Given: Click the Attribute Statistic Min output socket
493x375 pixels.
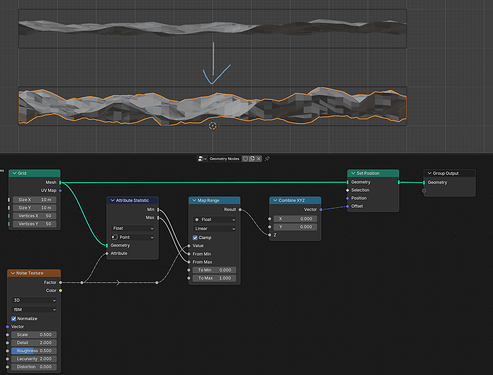Looking at the screenshot, I should coord(158,209).
